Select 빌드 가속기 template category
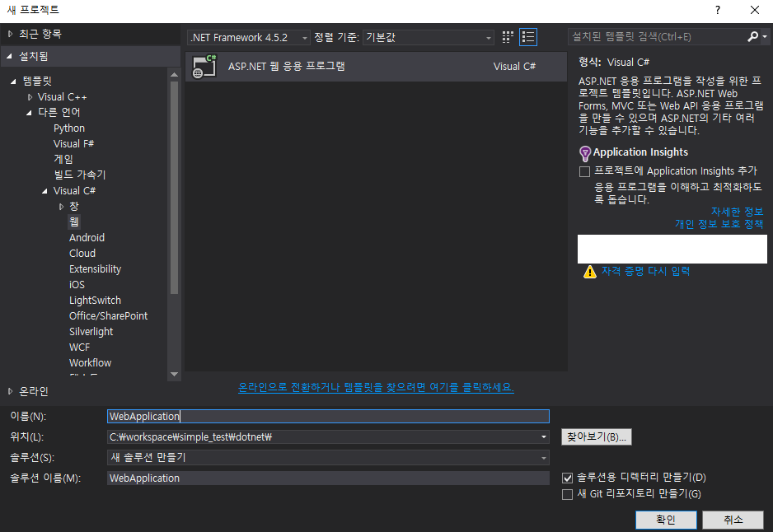The image size is (773, 532). pyautogui.click(x=79, y=175)
